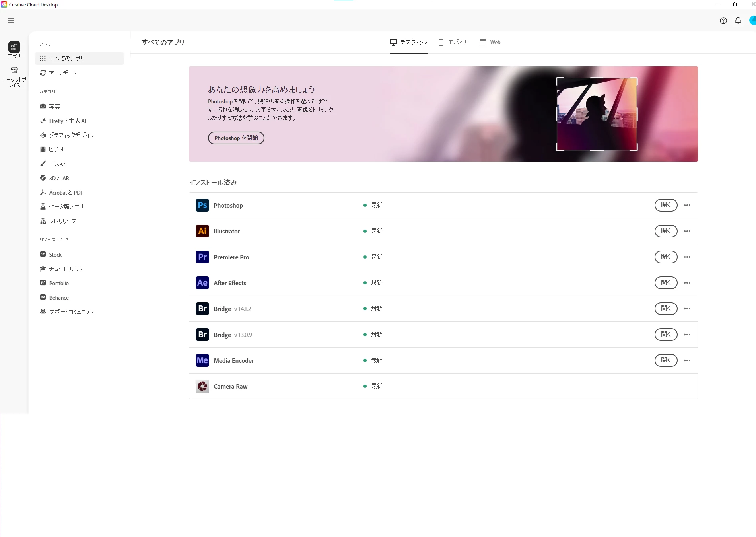
Task: Open more options for Premiere Pro
Action: point(687,257)
